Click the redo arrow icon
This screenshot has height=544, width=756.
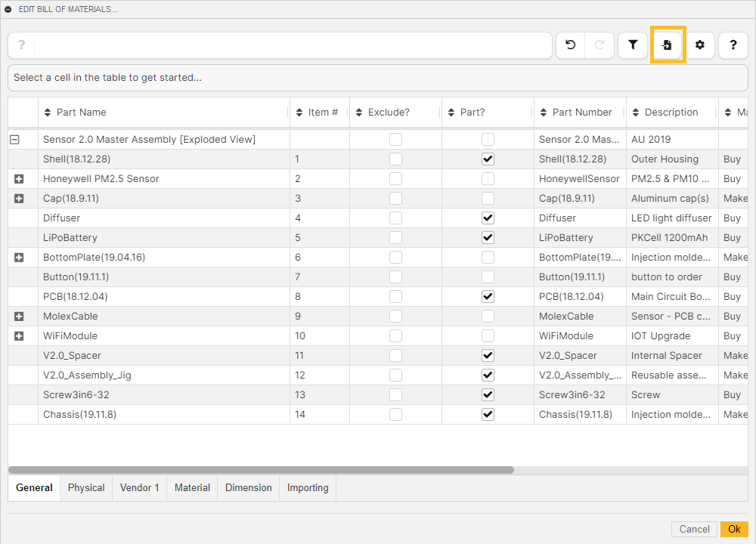(x=600, y=45)
